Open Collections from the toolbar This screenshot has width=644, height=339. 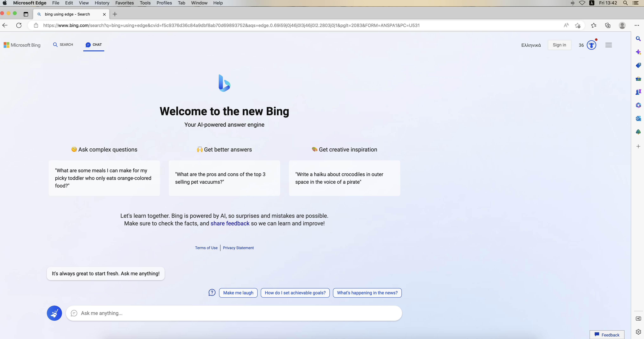[608, 25]
